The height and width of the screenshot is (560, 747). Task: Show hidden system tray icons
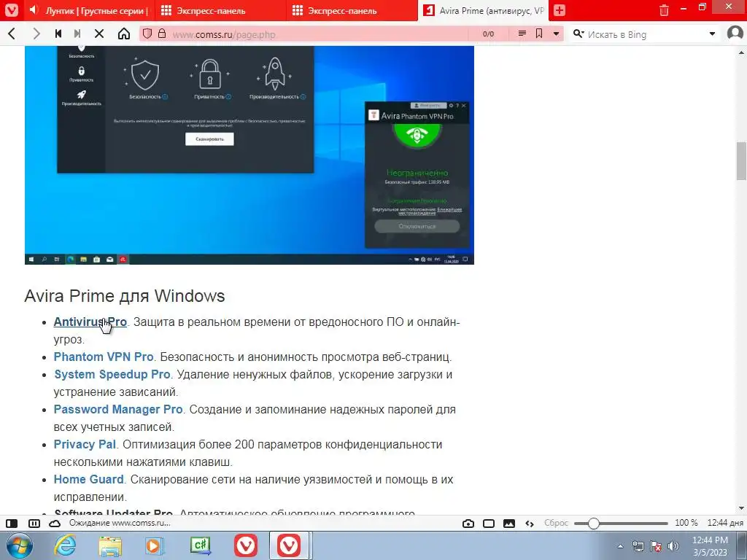pyautogui.click(x=620, y=546)
